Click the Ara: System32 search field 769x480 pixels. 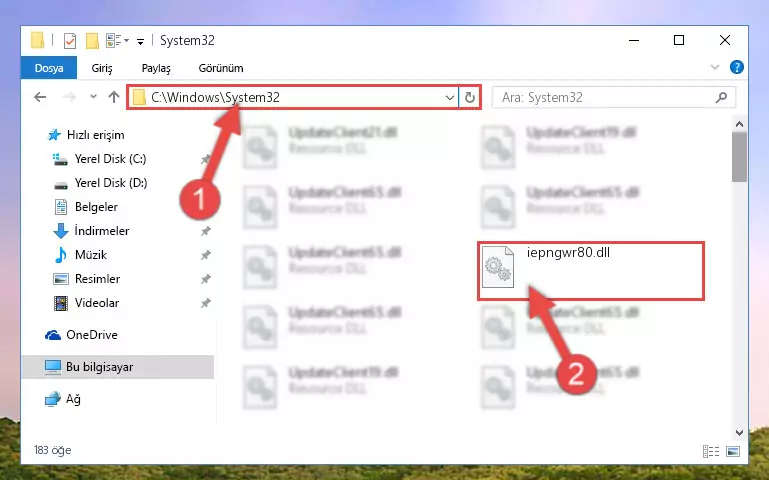click(x=606, y=97)
